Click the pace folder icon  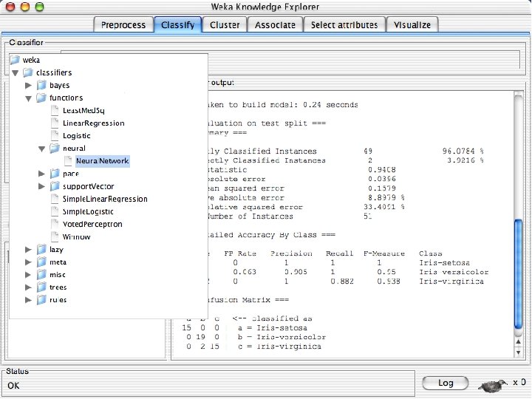click(x=55, y=174)
